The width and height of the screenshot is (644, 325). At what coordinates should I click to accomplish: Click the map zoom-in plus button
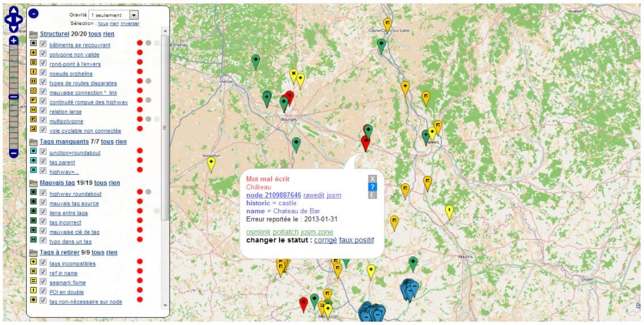[14, 41]
